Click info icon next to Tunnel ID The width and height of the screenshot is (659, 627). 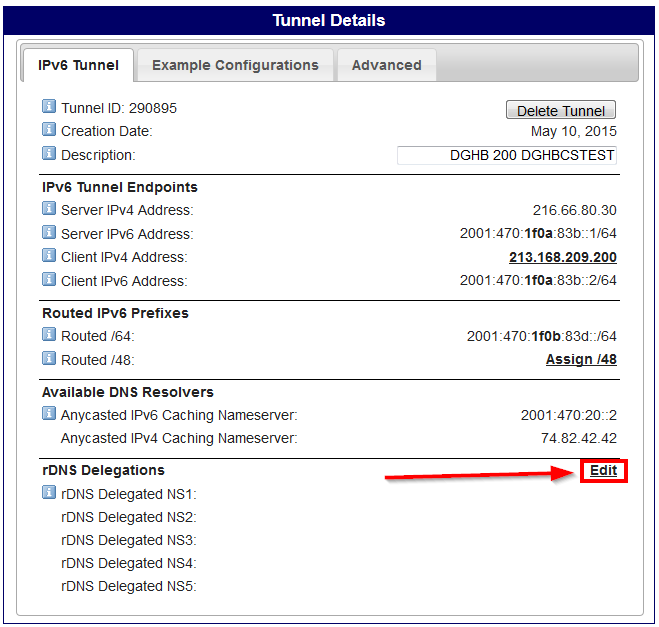49,107
